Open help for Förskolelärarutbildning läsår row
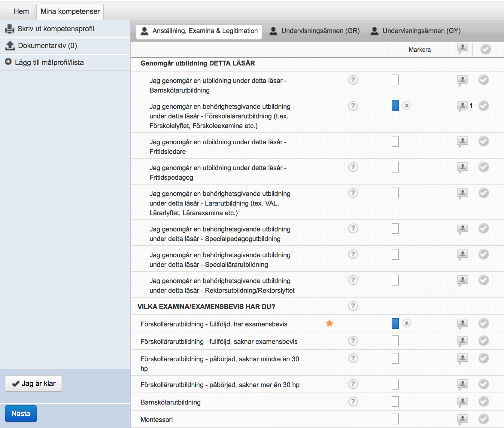The width and height of the screenshot is (504, 428). click(353, 106)
